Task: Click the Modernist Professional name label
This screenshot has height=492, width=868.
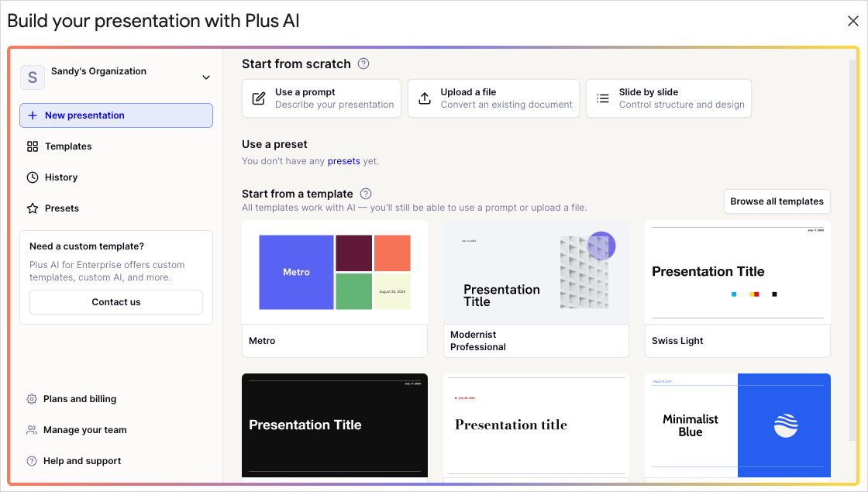Action: click(x=478, y=341)
